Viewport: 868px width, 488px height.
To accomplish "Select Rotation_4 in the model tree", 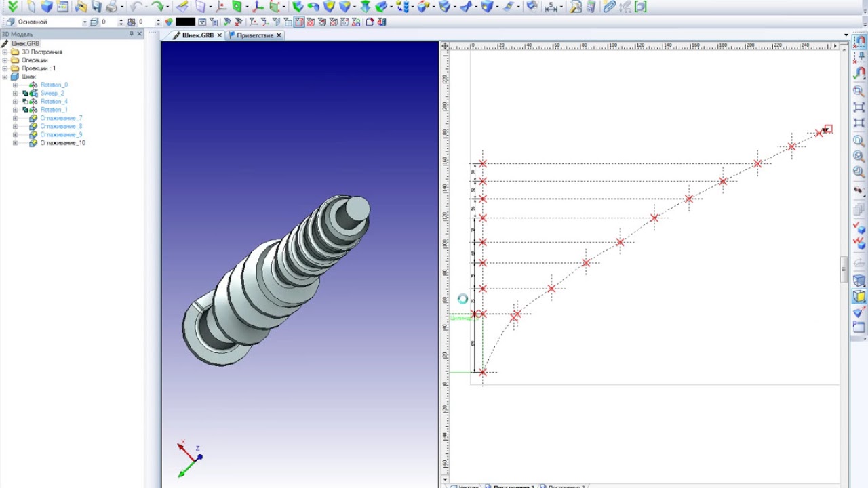I will pyautogui.click(x=54, y=102).
